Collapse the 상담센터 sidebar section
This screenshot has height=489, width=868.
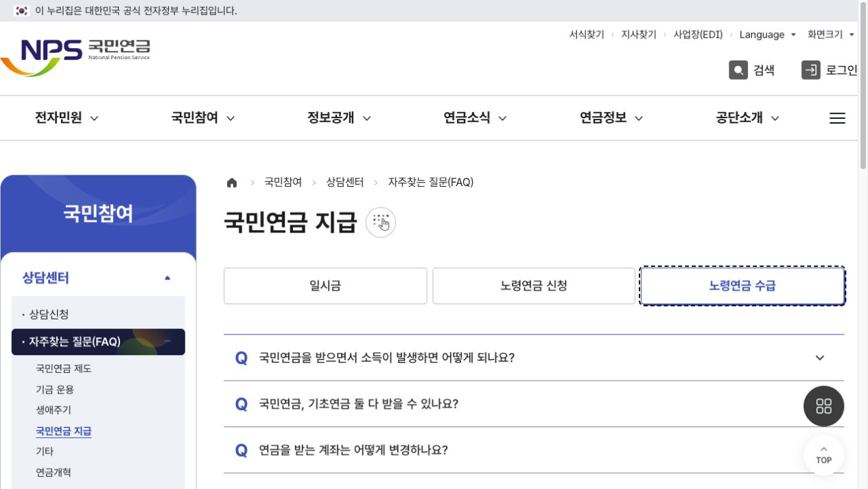point(167,278)
